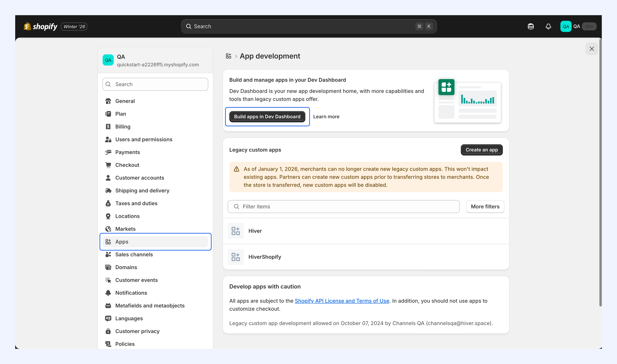The image size is (617, 364).
Task: Click the hand icon beside Payments
Action: [x=108, y=152]
